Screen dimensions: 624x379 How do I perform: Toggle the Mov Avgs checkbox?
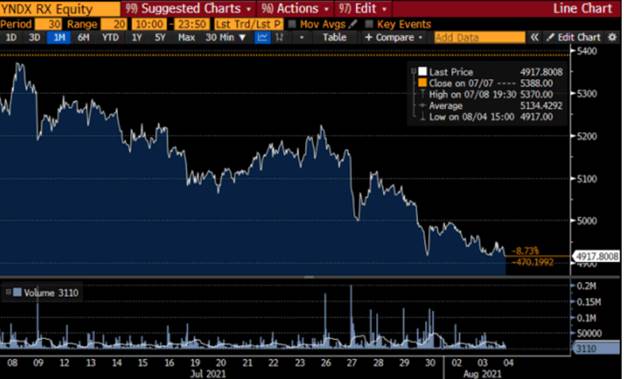pos(292,24)
